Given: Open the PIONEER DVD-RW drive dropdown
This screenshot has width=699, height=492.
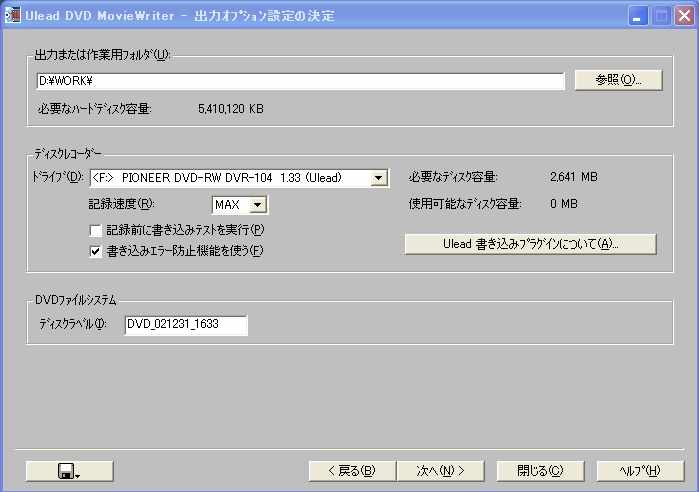Looking at the screenshot, I should pos(378,178).
